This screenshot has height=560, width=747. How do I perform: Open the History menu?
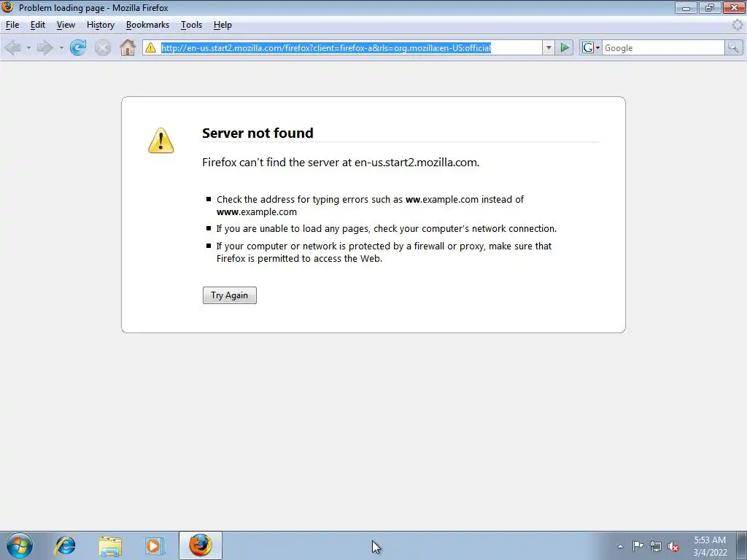101,25
